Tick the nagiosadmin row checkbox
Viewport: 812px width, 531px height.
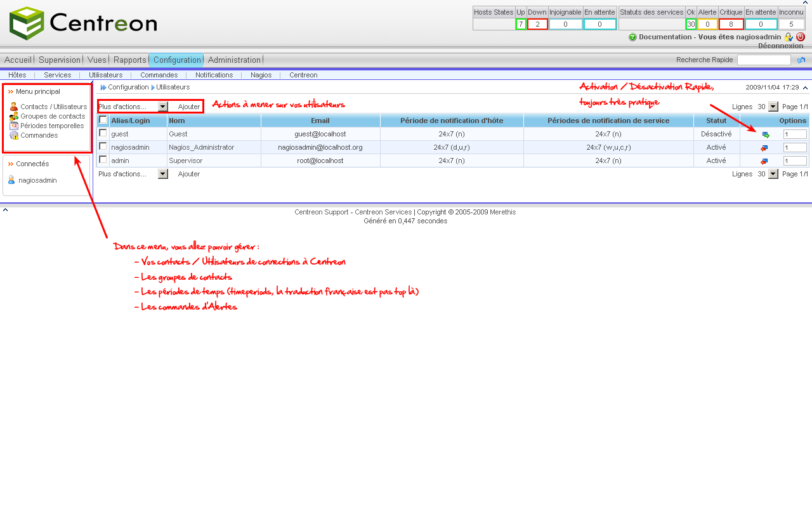(103, 147)
